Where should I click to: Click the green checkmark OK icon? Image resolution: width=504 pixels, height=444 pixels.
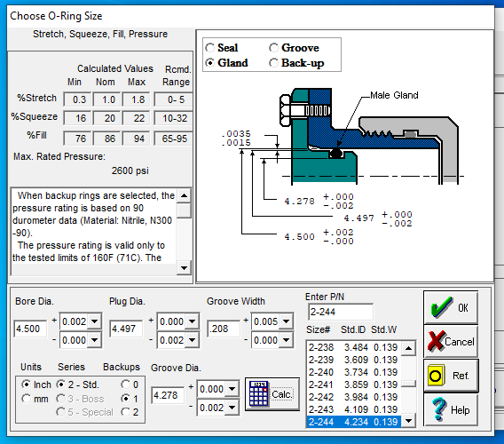(442, 307)
